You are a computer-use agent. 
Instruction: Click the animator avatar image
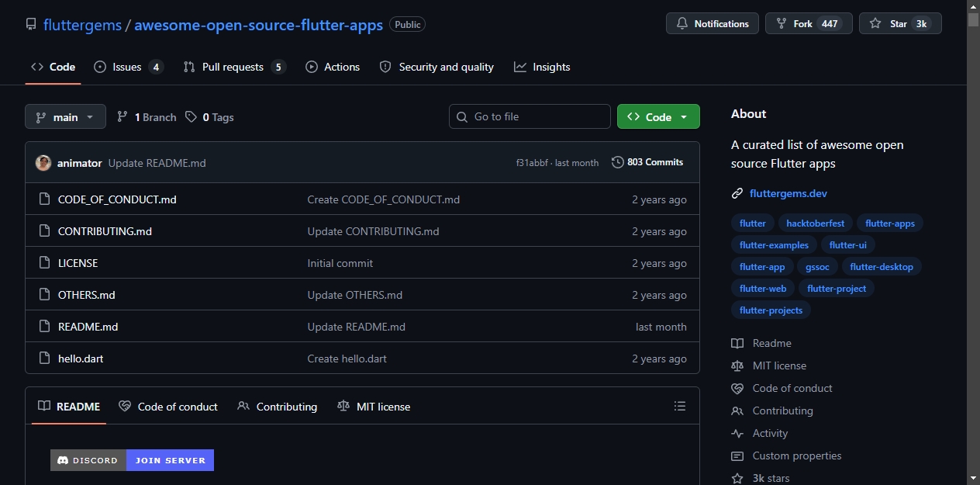click(x=43, y=163)
